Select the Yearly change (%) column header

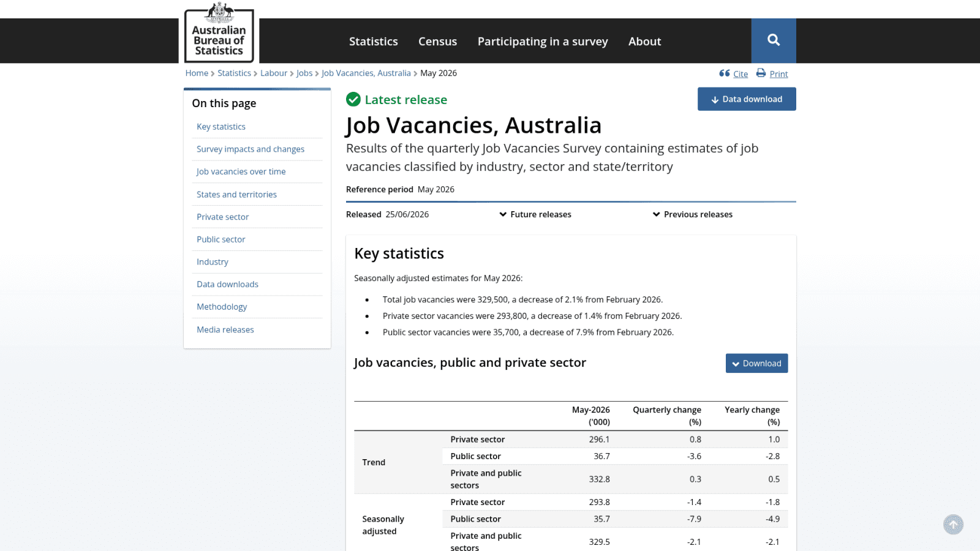pos(752,416)
